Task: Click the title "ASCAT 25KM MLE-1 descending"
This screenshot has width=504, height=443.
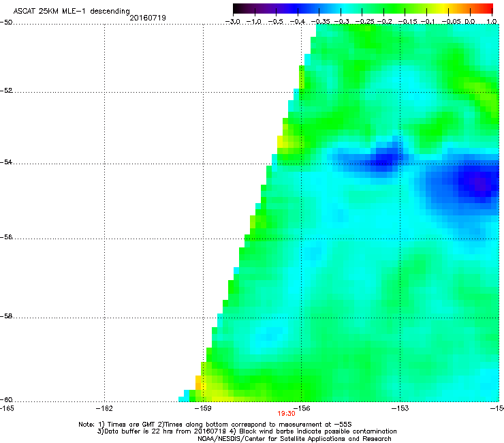Action: click(72, 11)
